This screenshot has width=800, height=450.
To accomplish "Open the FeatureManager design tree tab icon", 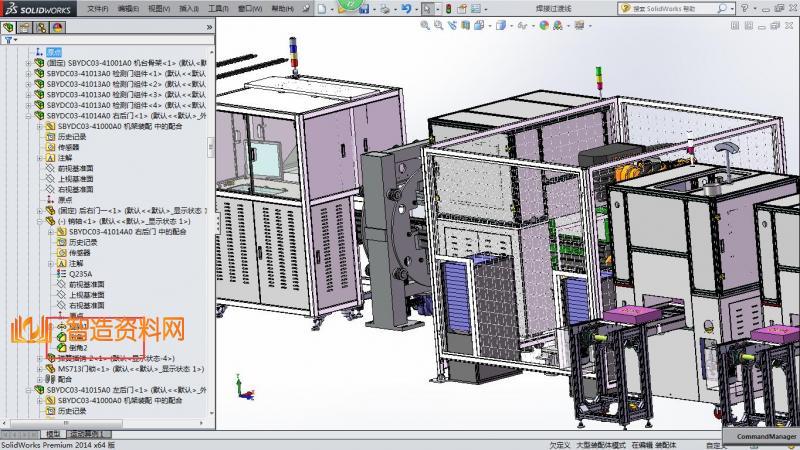I will pos(9,26).
